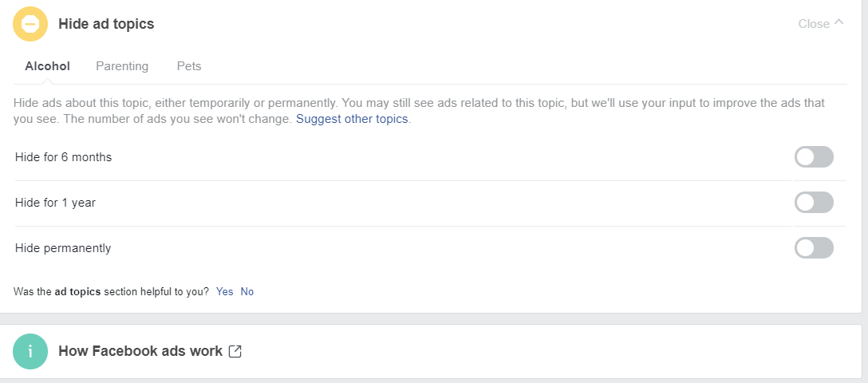Click the Hide ad topics section heading
Screen dimensions: 868x383
coord(106,24)
